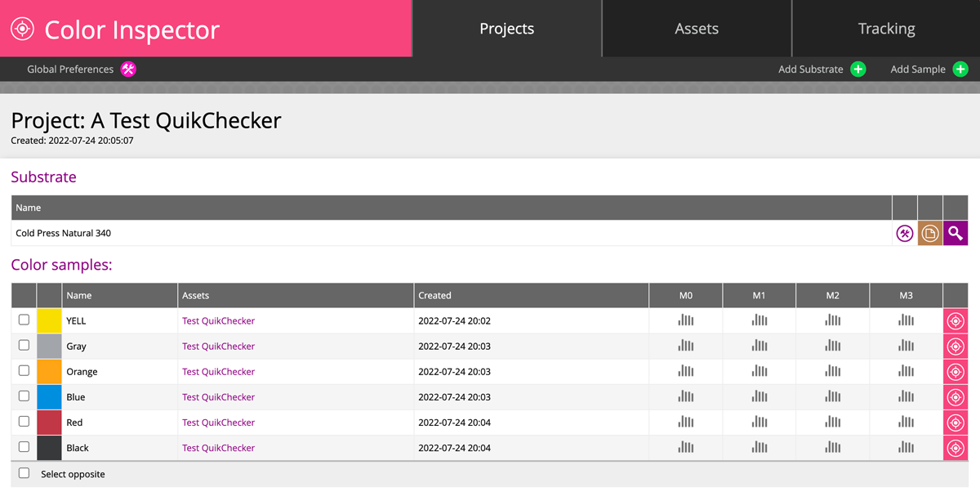
Task: Click the pink target icon for YELL
Action: [x=955, y=321]
